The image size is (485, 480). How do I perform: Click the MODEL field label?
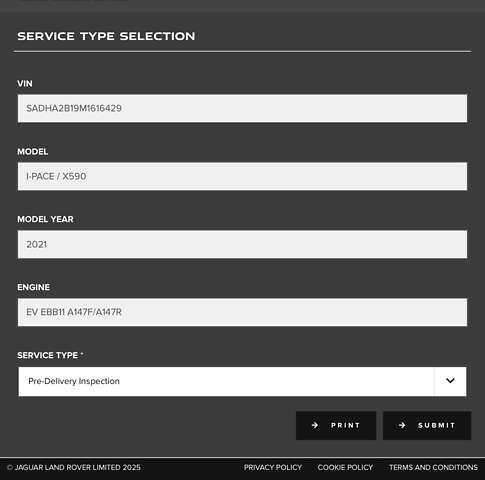(33, 152)
